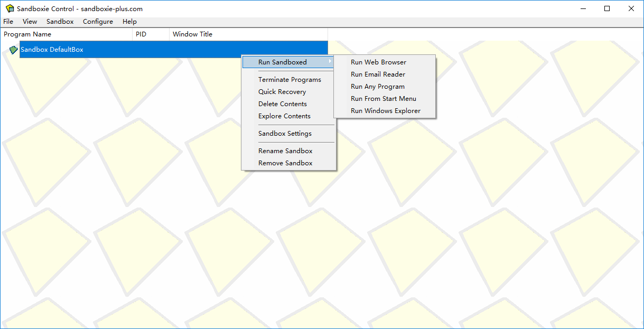Click the DefaultBox sandbox icon

tap(14, 50)
